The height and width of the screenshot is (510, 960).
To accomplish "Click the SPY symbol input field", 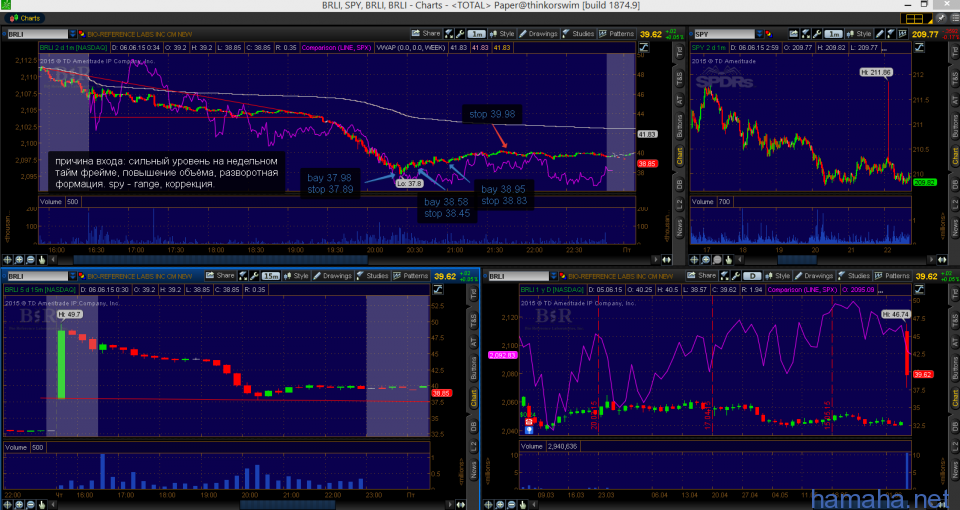I will click(x=724, y=34).
